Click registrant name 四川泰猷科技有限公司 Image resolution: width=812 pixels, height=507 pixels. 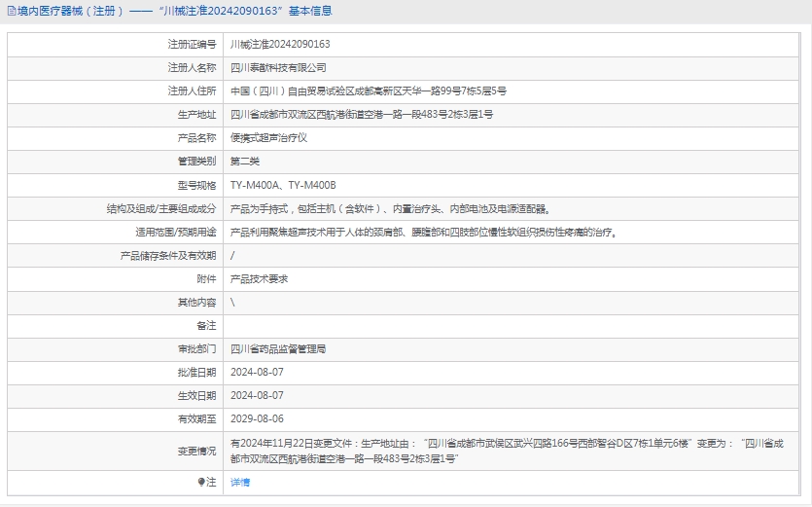278,68
